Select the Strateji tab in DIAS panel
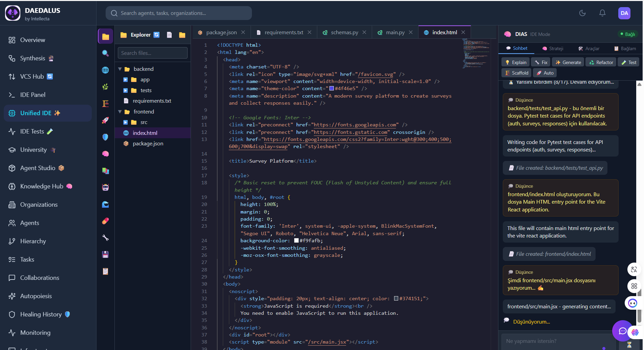 [553, 48]
